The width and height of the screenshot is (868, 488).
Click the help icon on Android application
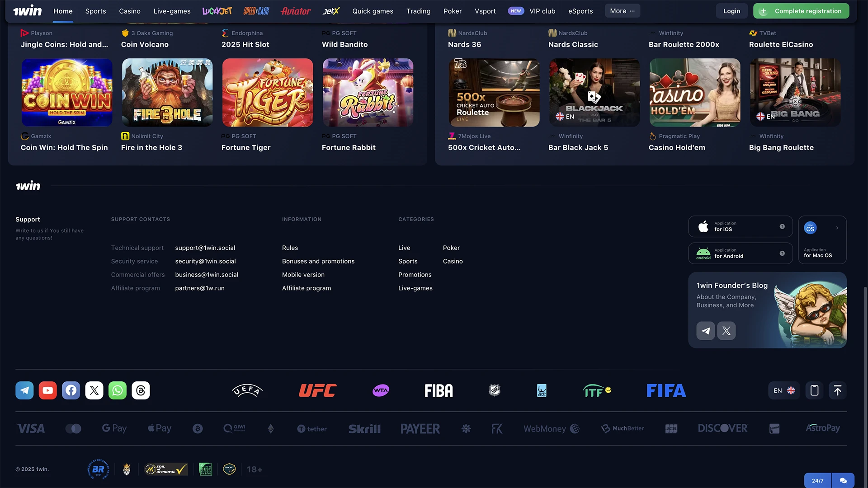tap(782, 253)
